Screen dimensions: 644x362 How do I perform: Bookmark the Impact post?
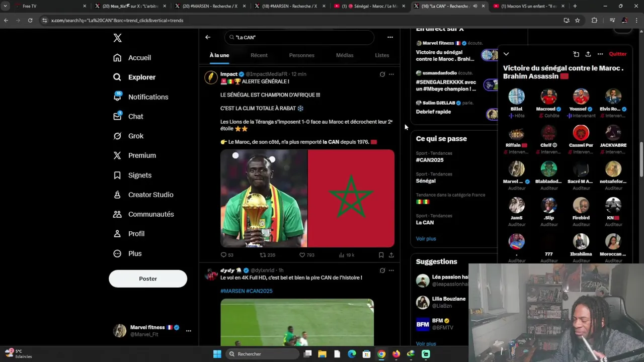[x=381, y=255]
